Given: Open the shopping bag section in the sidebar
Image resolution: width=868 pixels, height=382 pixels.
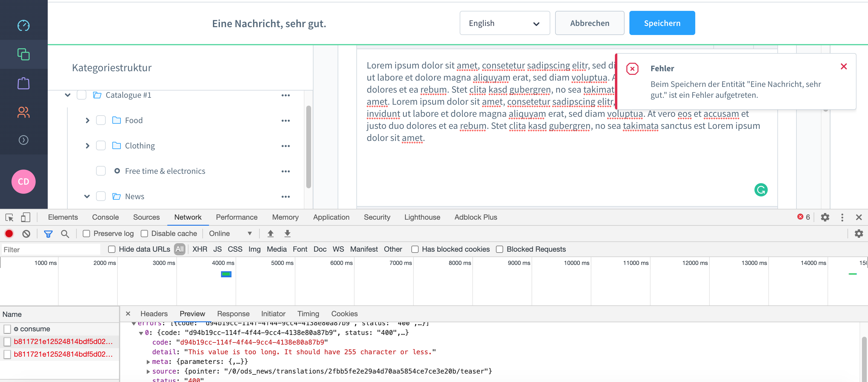Looking at the screenshot, I should (x=23, y=83).
